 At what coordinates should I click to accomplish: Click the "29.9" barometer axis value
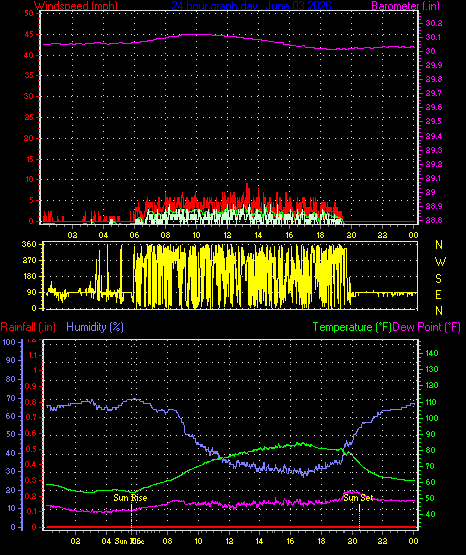click(434, 65)
